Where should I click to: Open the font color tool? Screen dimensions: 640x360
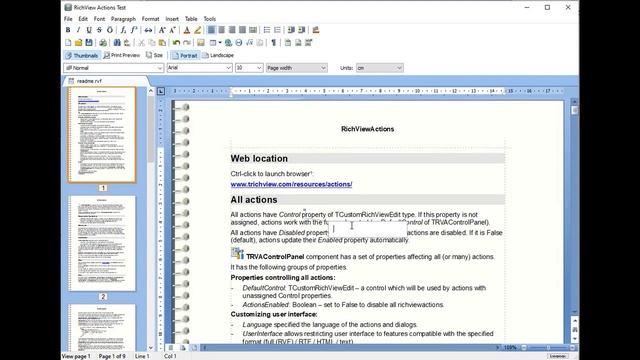(x=187, y=30)
